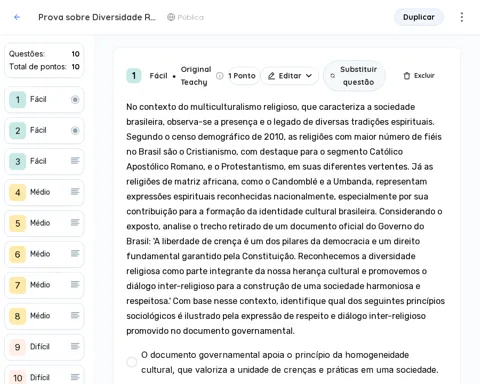Click essay lines icon on question 5 row

click(x=75, y=222)
